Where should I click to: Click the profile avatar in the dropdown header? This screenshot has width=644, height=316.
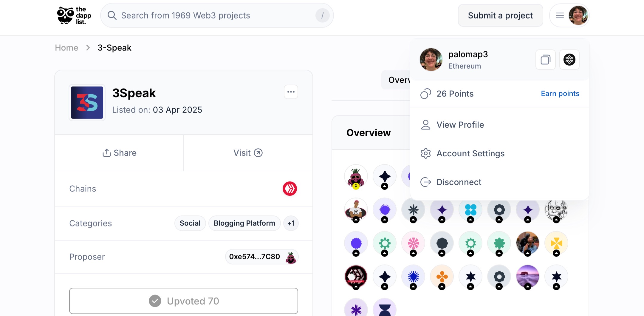[431, 59]
